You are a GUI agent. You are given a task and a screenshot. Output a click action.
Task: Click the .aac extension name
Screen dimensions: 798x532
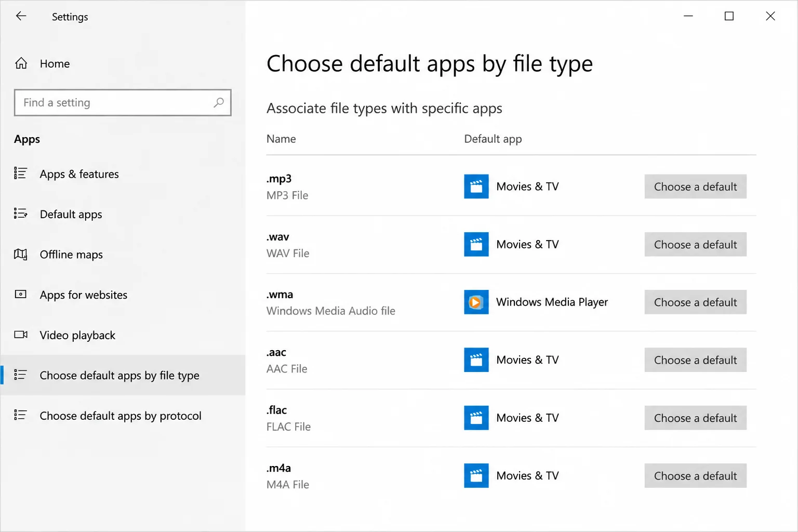276,352
